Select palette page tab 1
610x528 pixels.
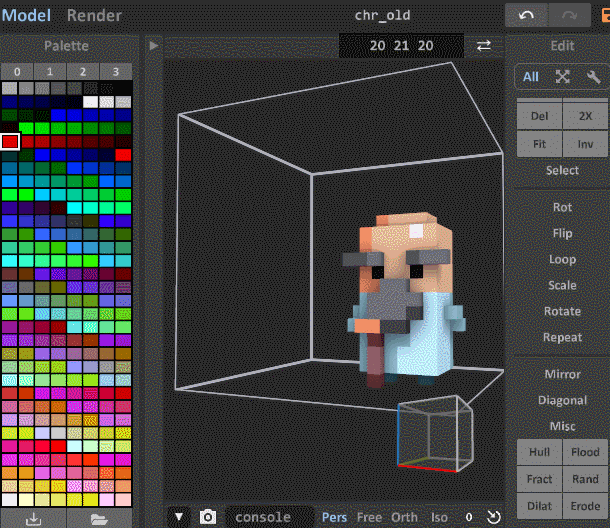pos(50,72)
